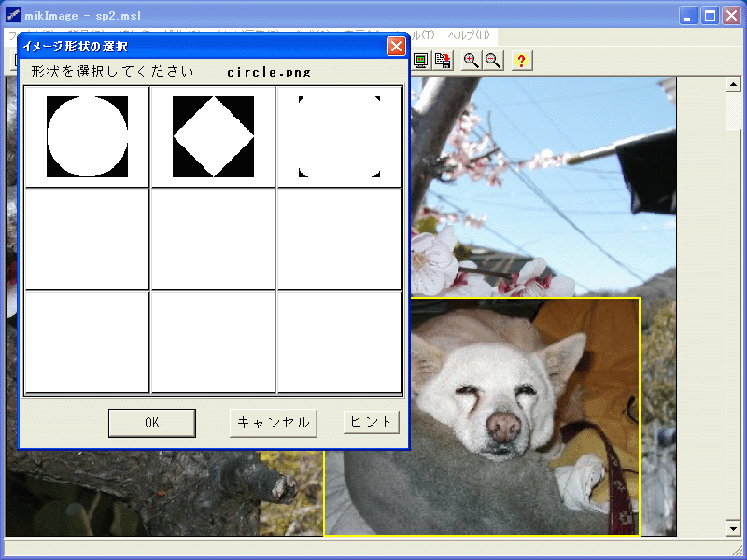This screenshot has width=747, height=560.
Task: Click the zoom out magnifier icon
Action: coord(493,61)
